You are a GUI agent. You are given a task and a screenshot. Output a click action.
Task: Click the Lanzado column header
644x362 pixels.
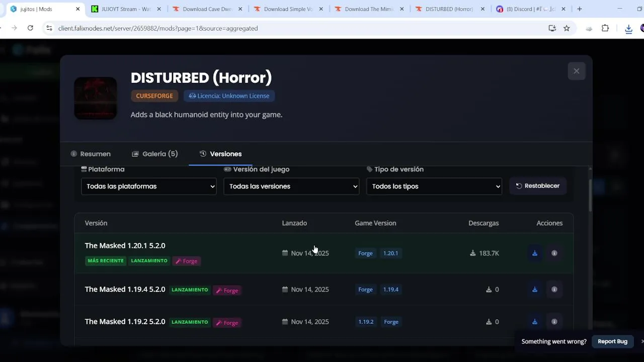pyautogui.click(x=294, y=223)
